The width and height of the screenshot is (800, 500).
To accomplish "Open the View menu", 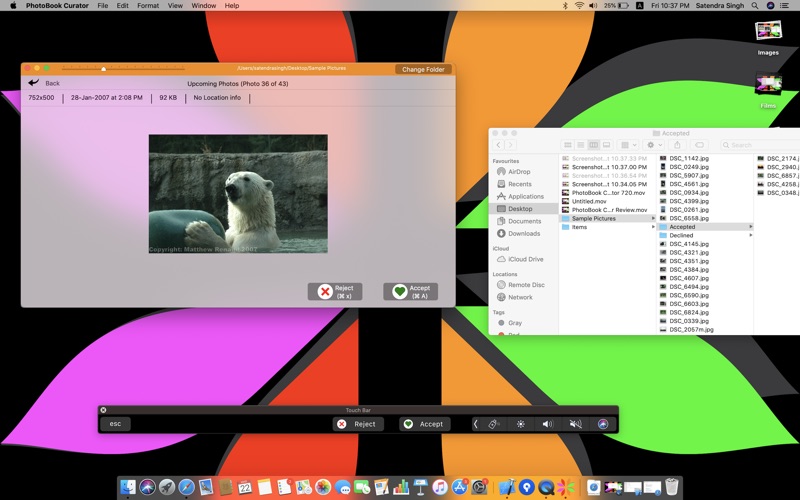I will coord(175,6).
